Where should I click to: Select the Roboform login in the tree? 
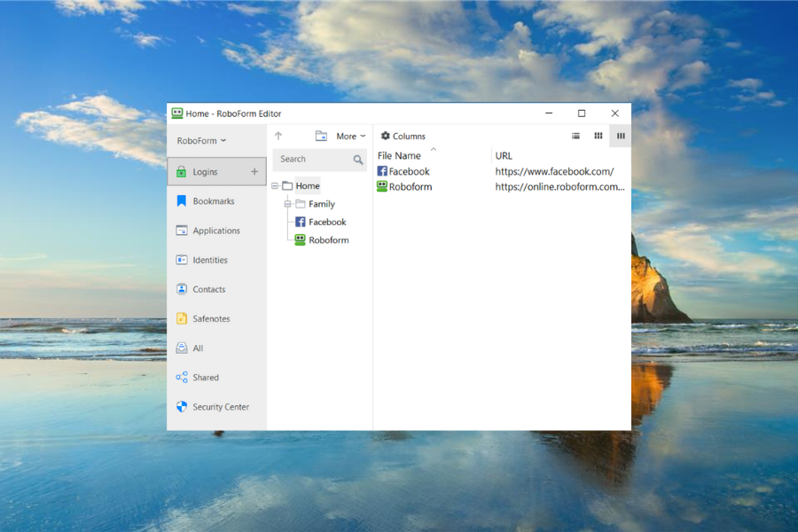[329, 240]
